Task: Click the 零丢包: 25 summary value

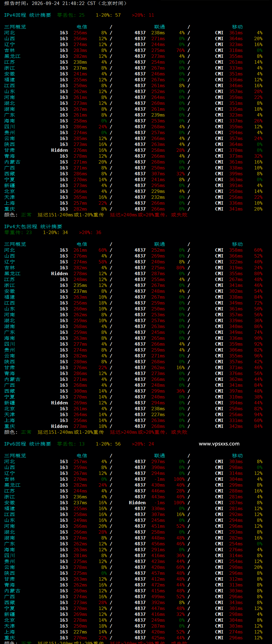Action: 71,15
